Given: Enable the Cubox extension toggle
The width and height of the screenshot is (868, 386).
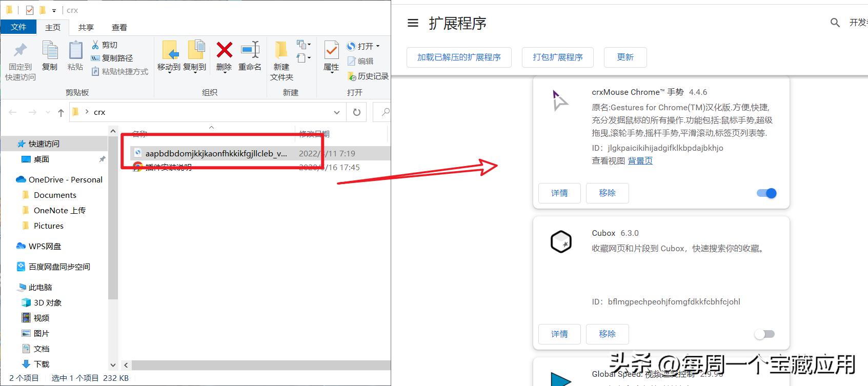Looking at the screenshot, I should coord(764,334).
